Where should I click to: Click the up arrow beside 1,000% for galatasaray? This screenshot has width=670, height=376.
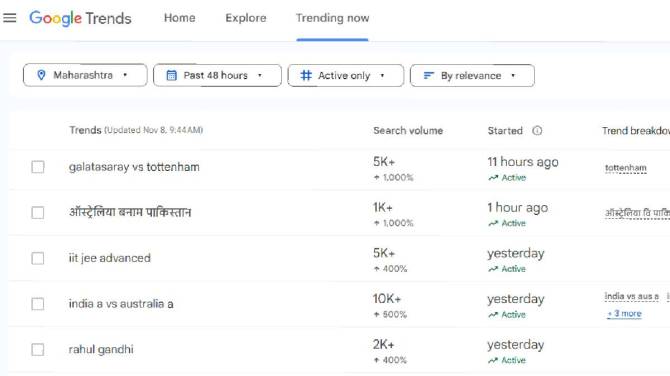tap(376, 177)
